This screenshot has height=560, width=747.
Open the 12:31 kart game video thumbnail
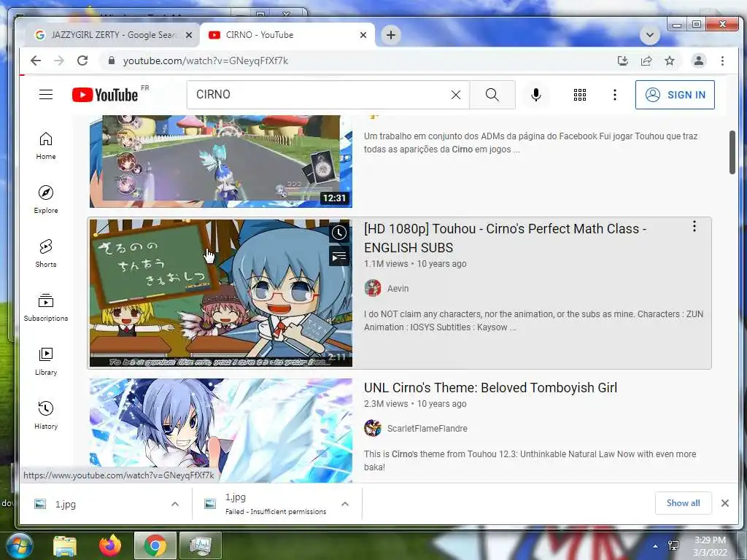pos(220,161)
